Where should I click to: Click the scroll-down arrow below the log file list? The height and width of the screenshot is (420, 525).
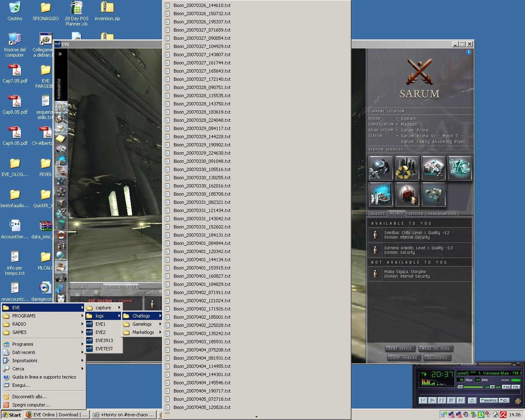(256, 416)
